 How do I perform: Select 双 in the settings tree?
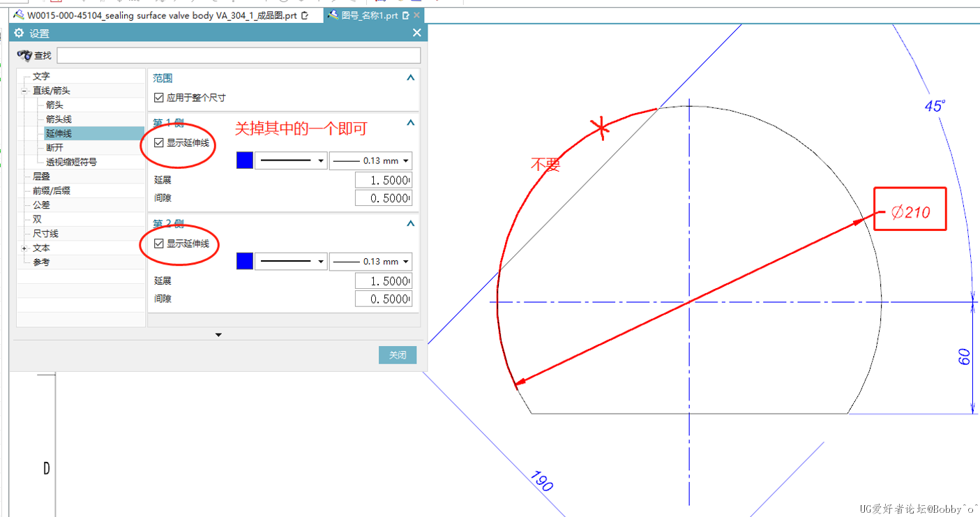[x=37, y=219]
